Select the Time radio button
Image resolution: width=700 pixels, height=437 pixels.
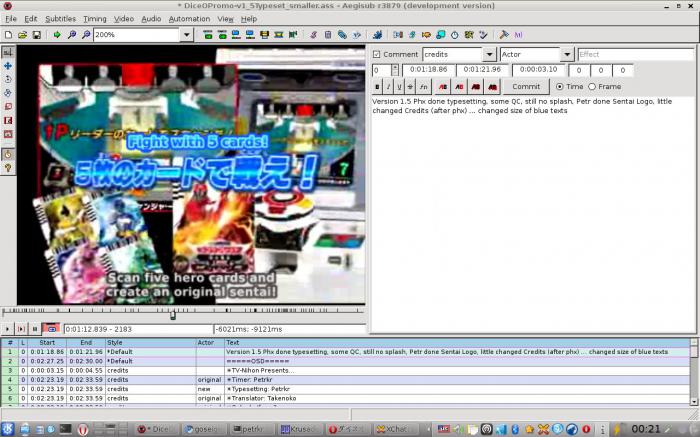tap(559, 87)
